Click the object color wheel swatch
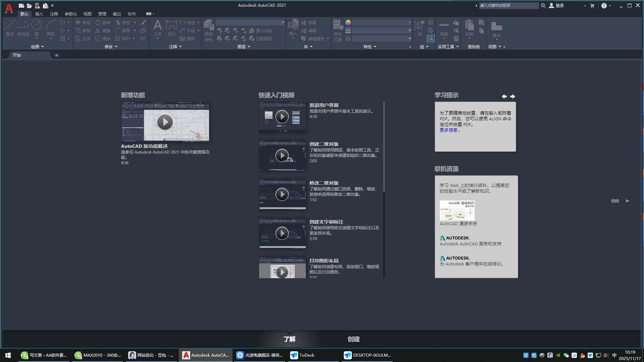 pyautogui.click(x=348, y=22)
